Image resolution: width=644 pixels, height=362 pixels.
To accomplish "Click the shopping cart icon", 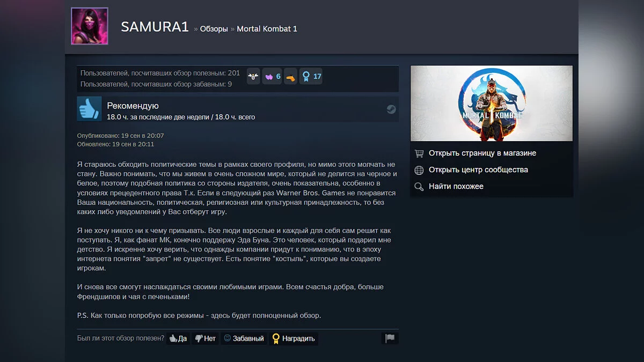I will coord(419,153).
